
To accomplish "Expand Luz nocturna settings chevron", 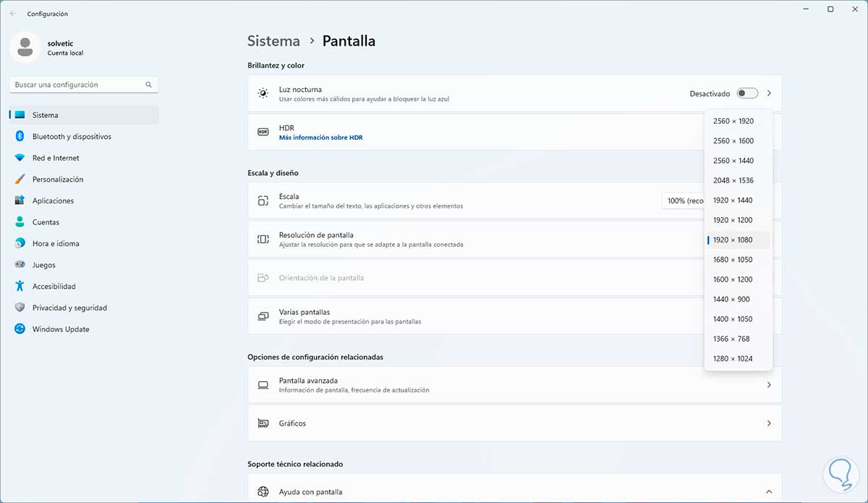I will point(769,93).
